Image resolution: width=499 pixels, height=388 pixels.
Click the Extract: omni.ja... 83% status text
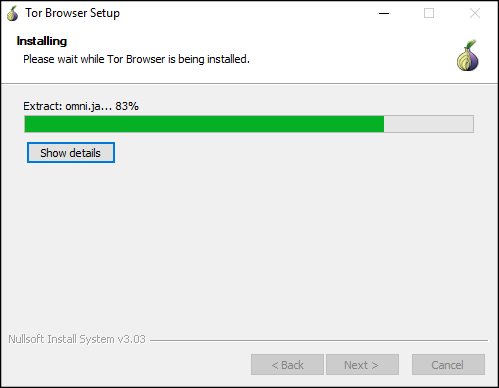tap(81, 106)
